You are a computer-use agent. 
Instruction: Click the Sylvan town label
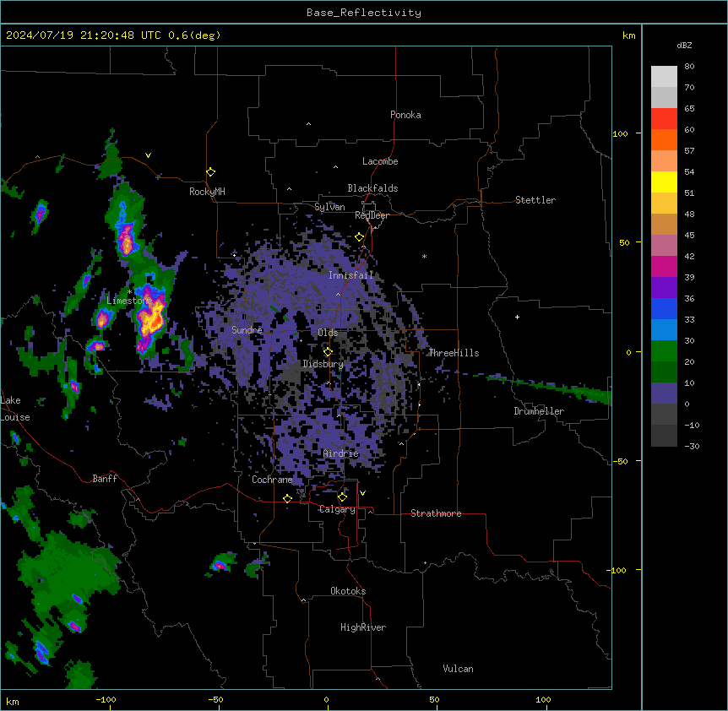coord(329,207)
